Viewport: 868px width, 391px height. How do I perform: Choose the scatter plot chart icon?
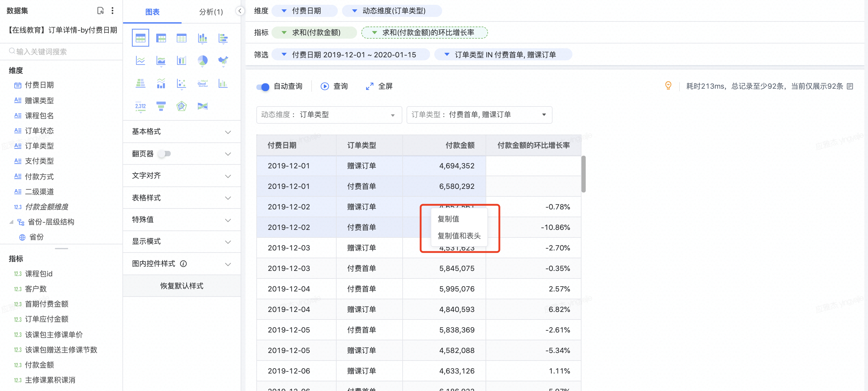pos(182,83)
